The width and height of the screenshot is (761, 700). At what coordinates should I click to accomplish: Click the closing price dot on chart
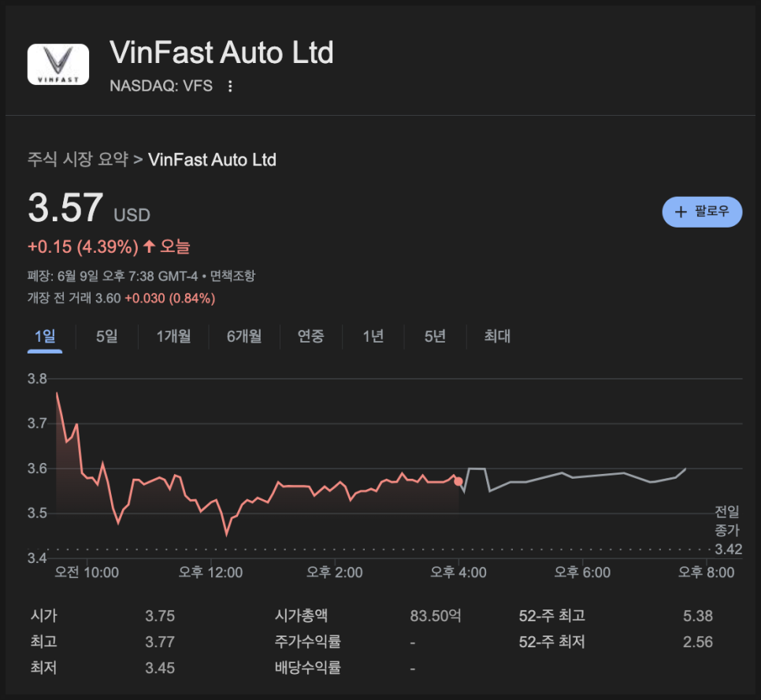[x=458, y=481]
